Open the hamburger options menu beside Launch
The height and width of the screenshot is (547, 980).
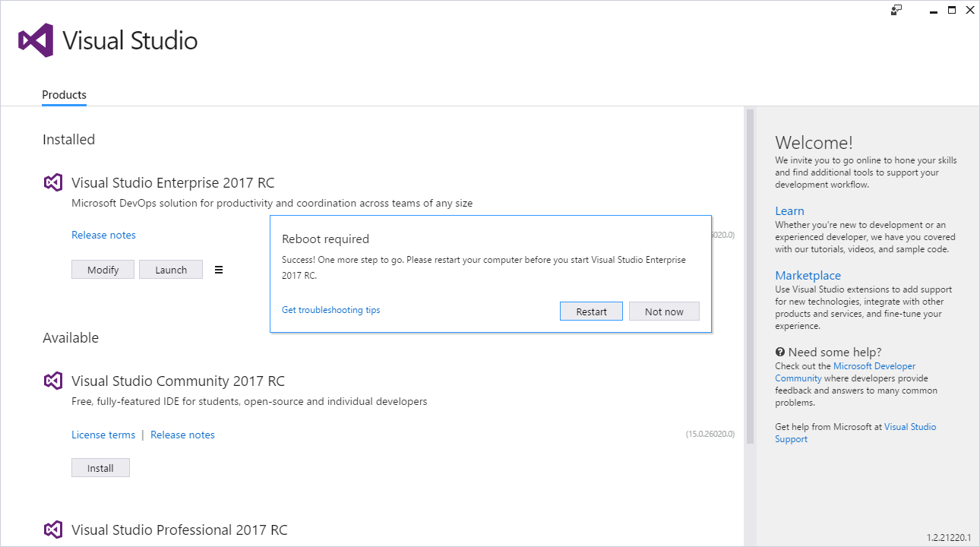[219, 270]
